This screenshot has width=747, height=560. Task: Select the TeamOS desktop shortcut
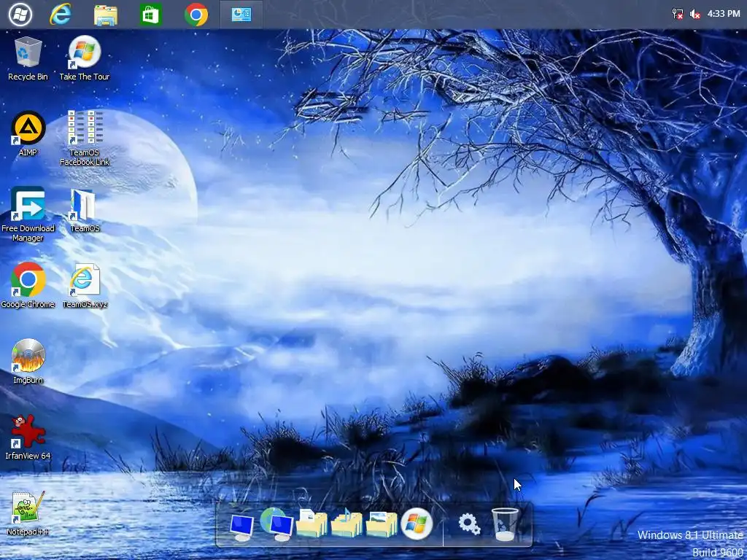85,210
